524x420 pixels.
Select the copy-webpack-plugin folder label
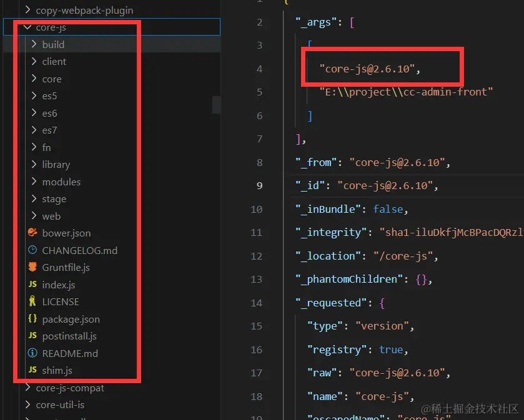tap(84, 11)
